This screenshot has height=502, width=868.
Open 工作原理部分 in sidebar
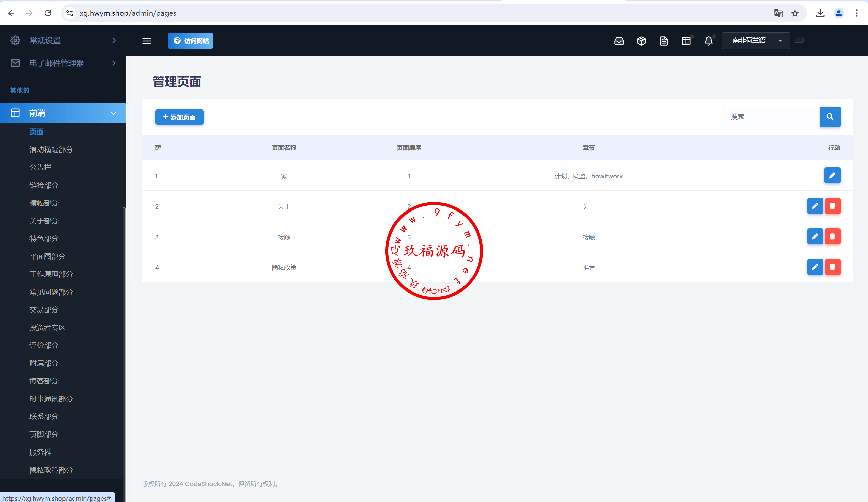[51, 274]
